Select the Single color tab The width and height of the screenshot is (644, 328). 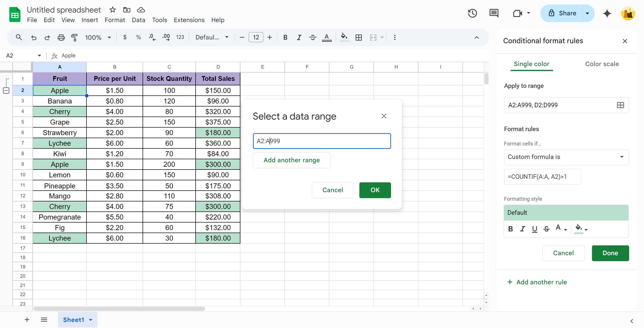click(531, 64)
